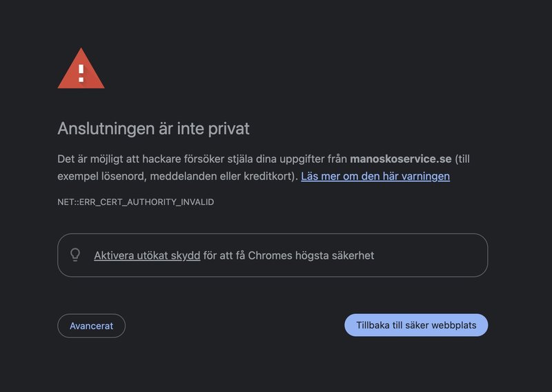This screenshot has height=392, width=552.
Task: Click the lightbulb icon in suggestion box
Action: [75, 255]
